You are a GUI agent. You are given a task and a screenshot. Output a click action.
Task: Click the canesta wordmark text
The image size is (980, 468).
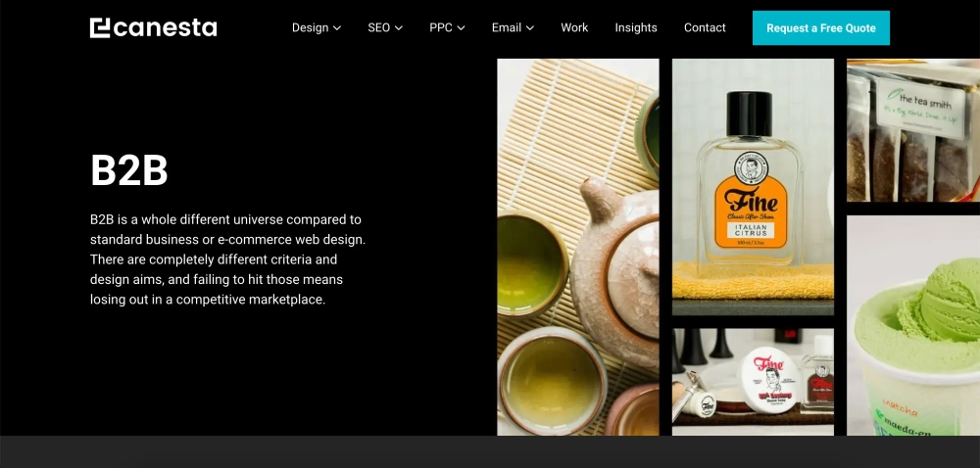(166, 27)
